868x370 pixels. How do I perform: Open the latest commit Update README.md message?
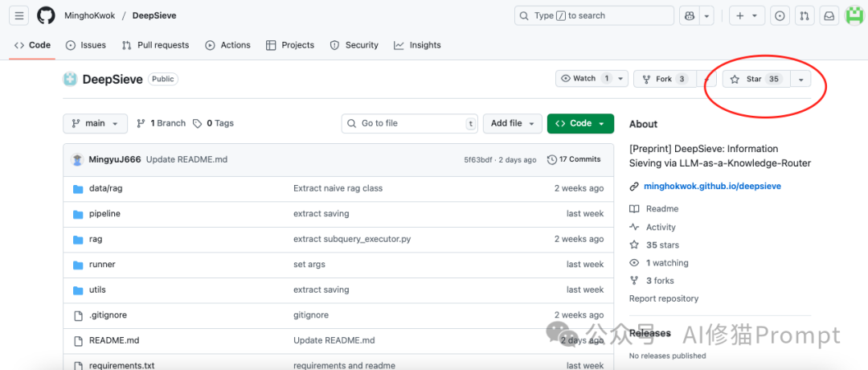click(186, 159)
